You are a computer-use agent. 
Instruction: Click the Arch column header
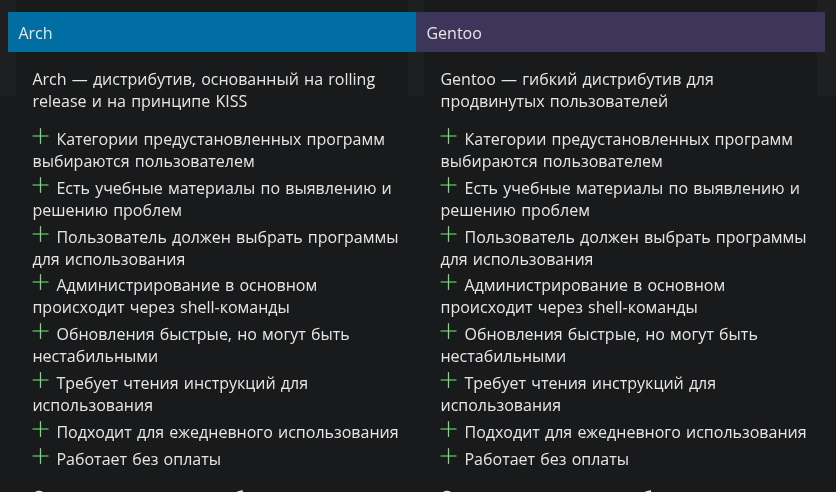[211, 33]
